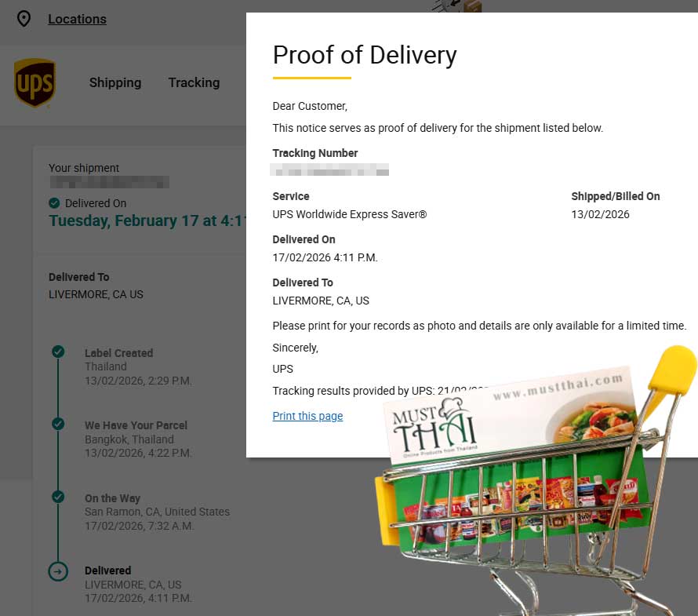Open the Tracking menu
The height and width of the screenshot is (616, 698).
[194, 82]
